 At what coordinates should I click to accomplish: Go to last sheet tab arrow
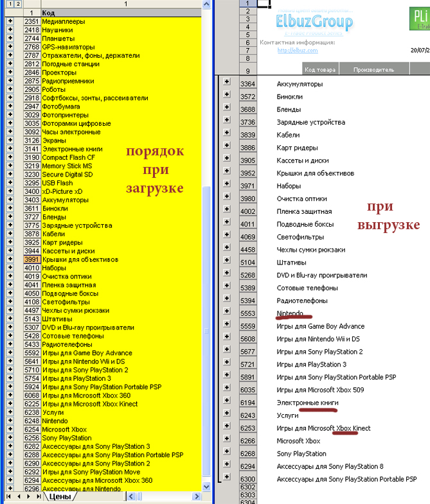click(39, 496)
